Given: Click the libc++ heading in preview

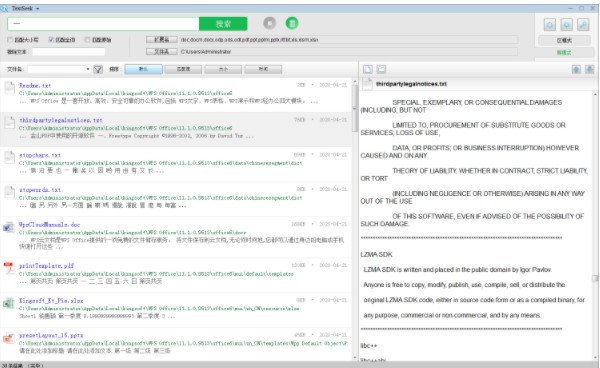Looking at the screenshot, I should [x=369, y=346].
